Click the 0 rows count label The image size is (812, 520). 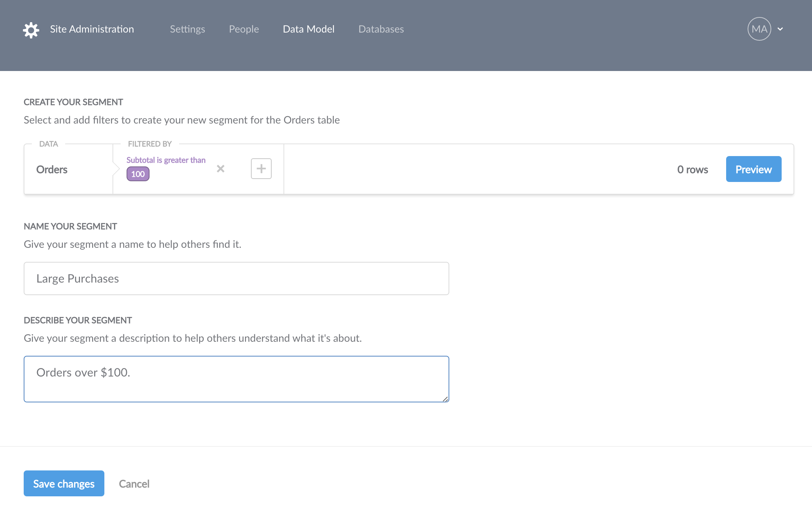pyautogui.click(x=692, y=169)
